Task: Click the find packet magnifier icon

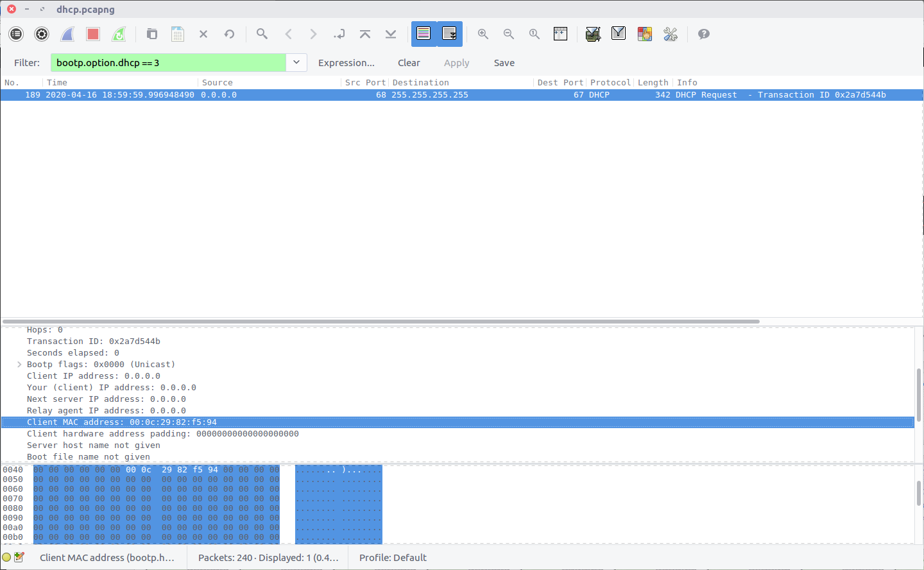Action: [x=262, y=34]
